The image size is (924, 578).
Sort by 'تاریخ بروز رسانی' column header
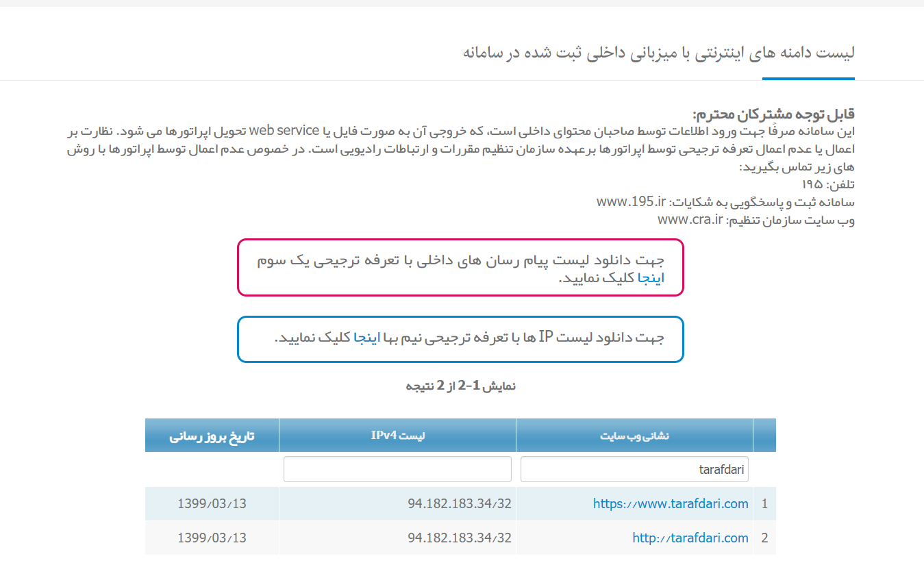[x=212, y=436]
